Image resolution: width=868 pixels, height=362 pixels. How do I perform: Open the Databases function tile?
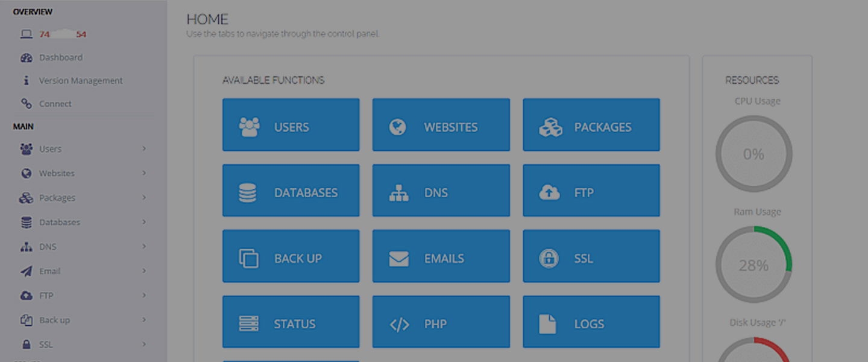coord(291,190)
